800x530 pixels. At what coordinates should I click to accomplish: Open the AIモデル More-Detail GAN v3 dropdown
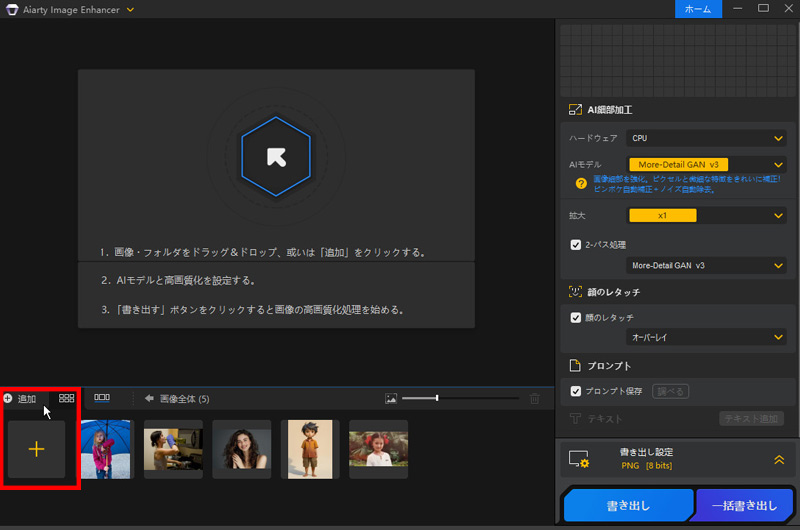(706, 164)
